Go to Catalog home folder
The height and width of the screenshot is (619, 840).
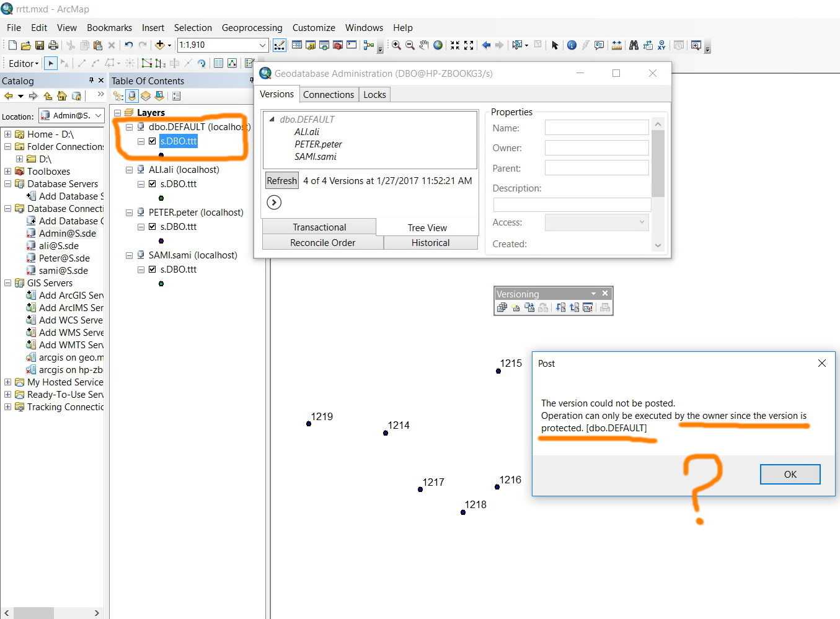[x=62, y=96]
